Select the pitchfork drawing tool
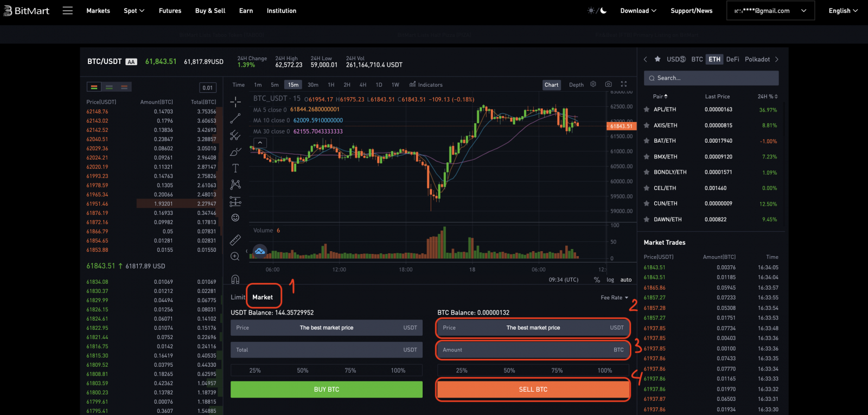 pos(235,135)
